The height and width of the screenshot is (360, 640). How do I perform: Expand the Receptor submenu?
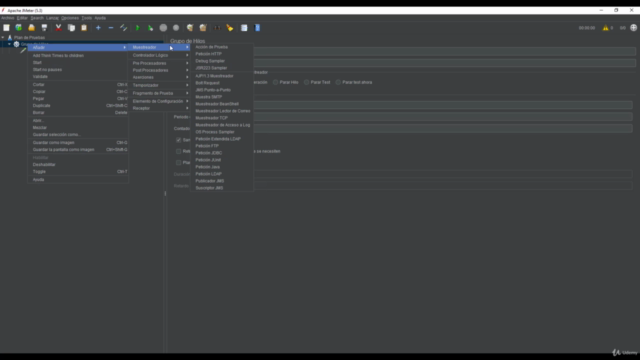[x=160, y=108]
